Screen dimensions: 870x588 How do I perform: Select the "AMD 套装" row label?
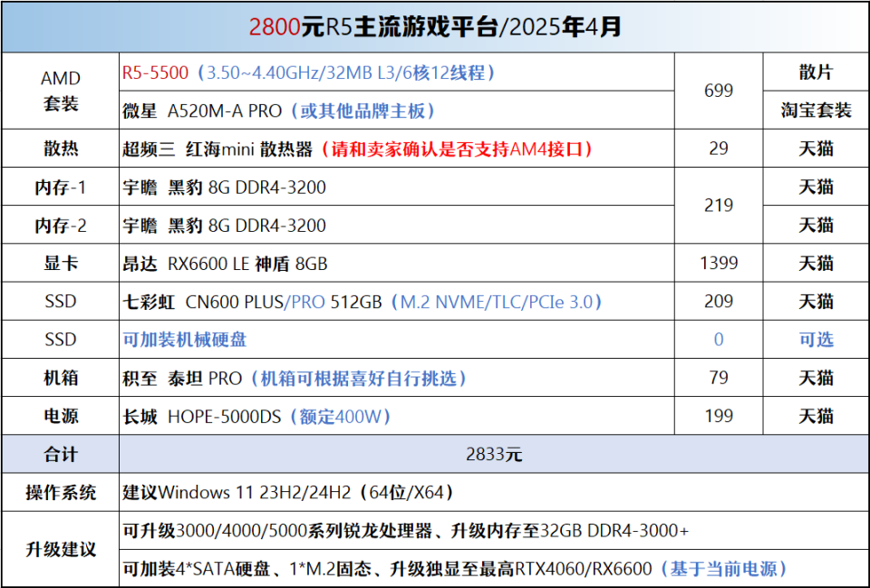(x=61, y=91)
